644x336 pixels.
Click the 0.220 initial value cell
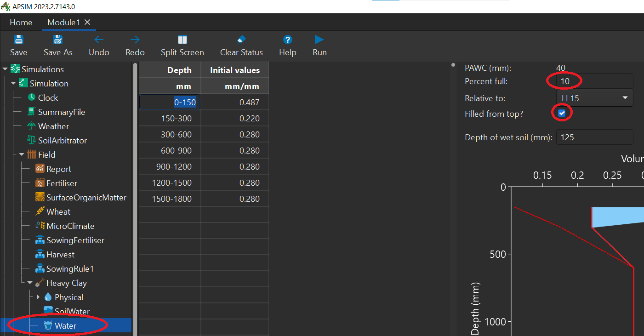click(235, 119)
